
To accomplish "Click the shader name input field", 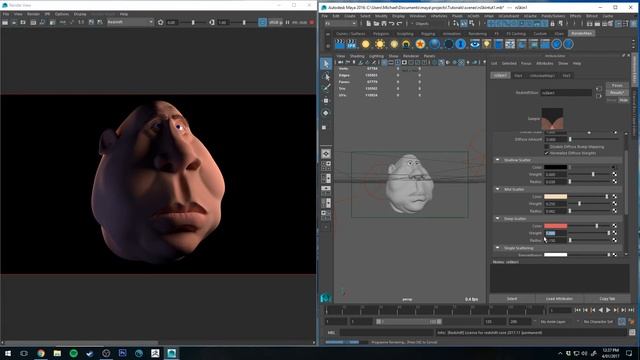I will click(566, 93).
